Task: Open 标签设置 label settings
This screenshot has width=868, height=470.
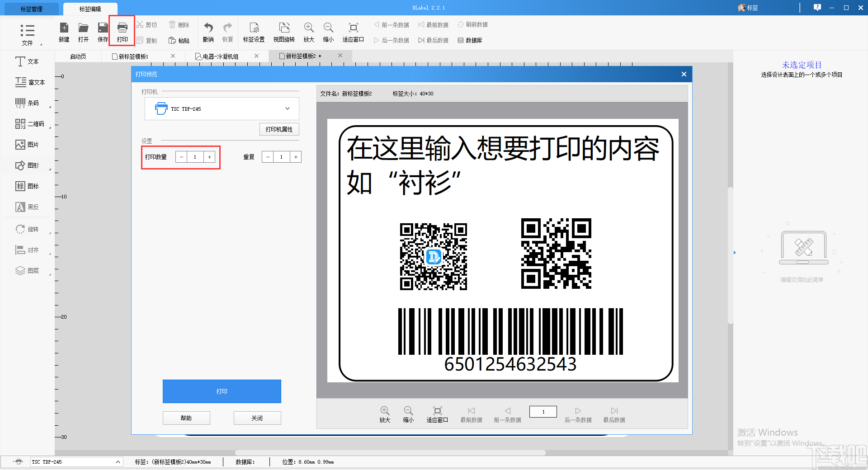Action: coord(254,32)
